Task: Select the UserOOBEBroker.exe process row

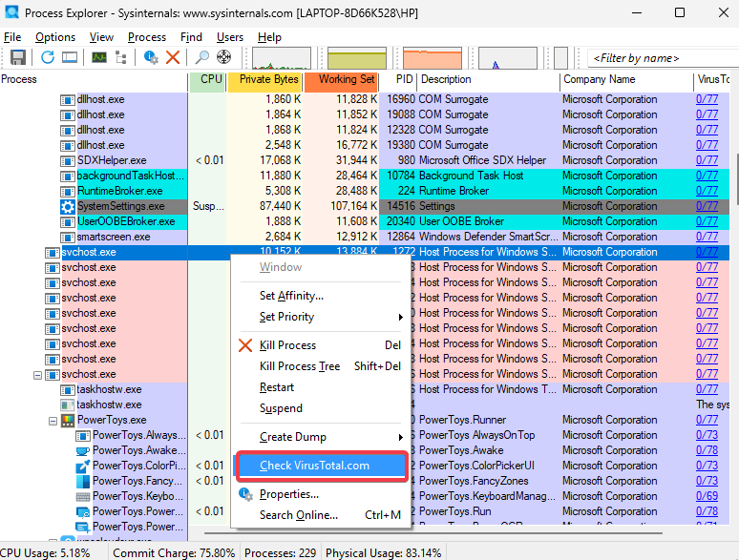Action: pyautogui.click(x=365, y=222)
